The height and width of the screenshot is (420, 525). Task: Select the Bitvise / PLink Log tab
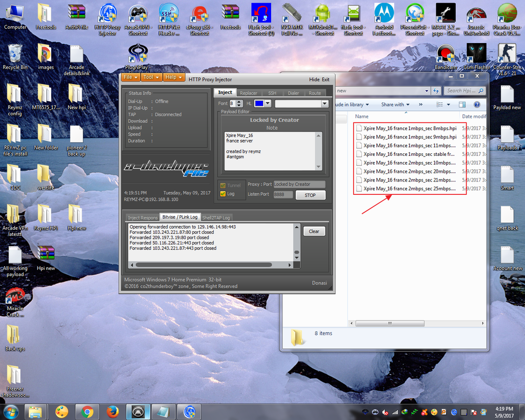tap(179, 217)
